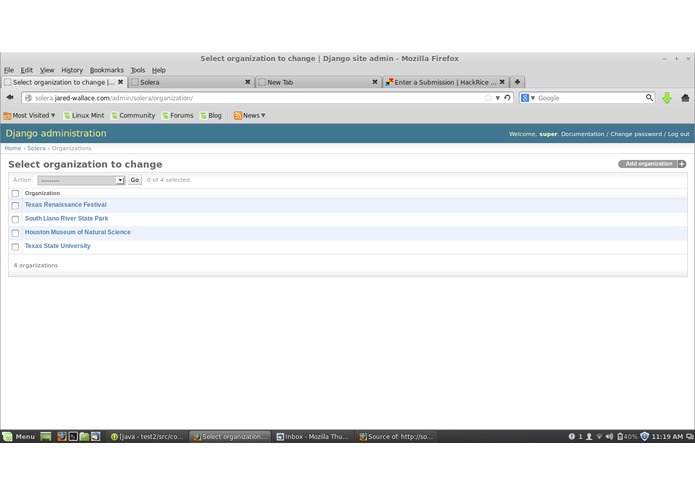695x494 pixels.
Task: Open the File menu
Action: 9,70
